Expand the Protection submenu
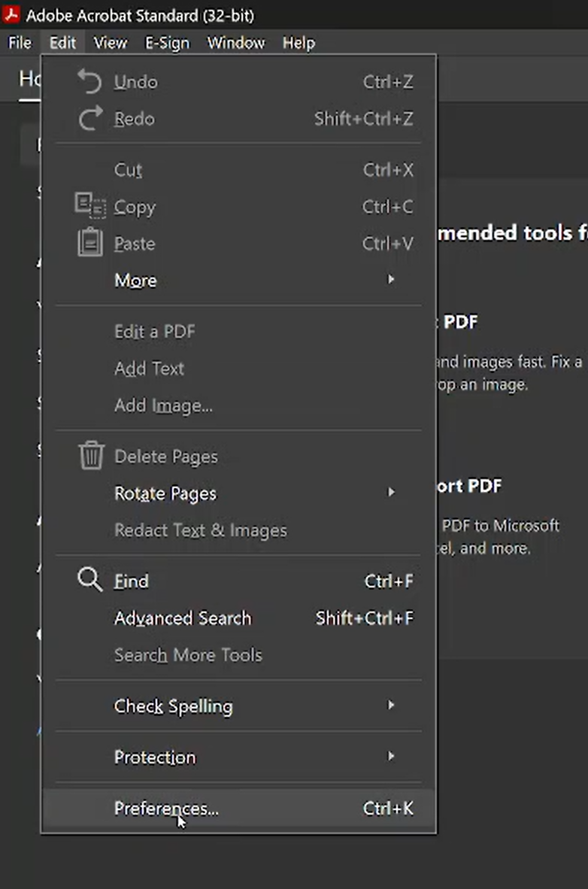588x889 pixels. point(155,757)
